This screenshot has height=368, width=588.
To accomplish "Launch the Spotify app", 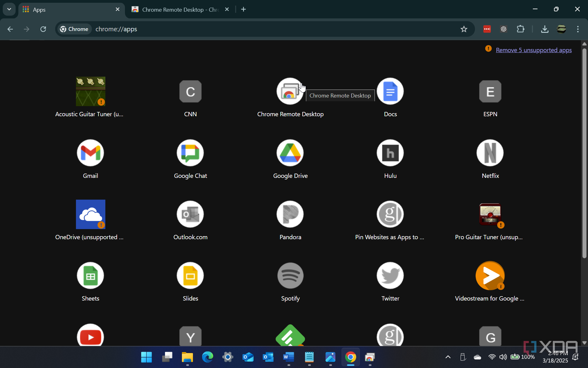I will tap(290, 275).
